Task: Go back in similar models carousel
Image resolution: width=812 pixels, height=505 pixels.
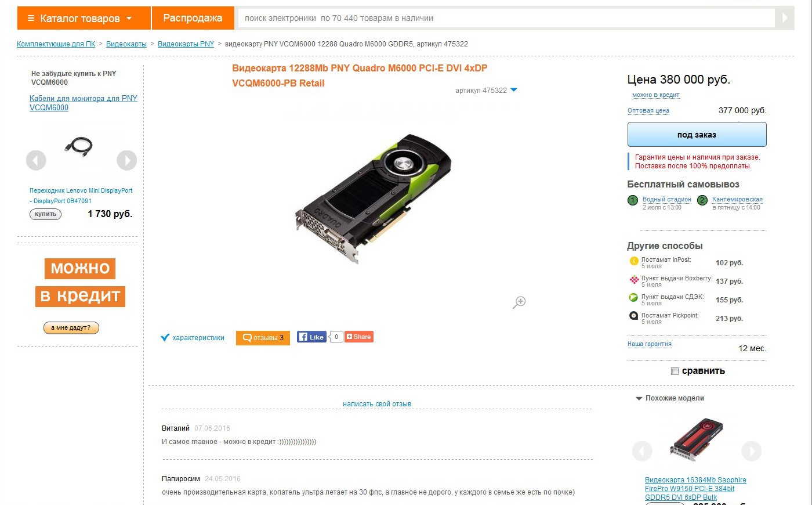Action: (642, 451)
